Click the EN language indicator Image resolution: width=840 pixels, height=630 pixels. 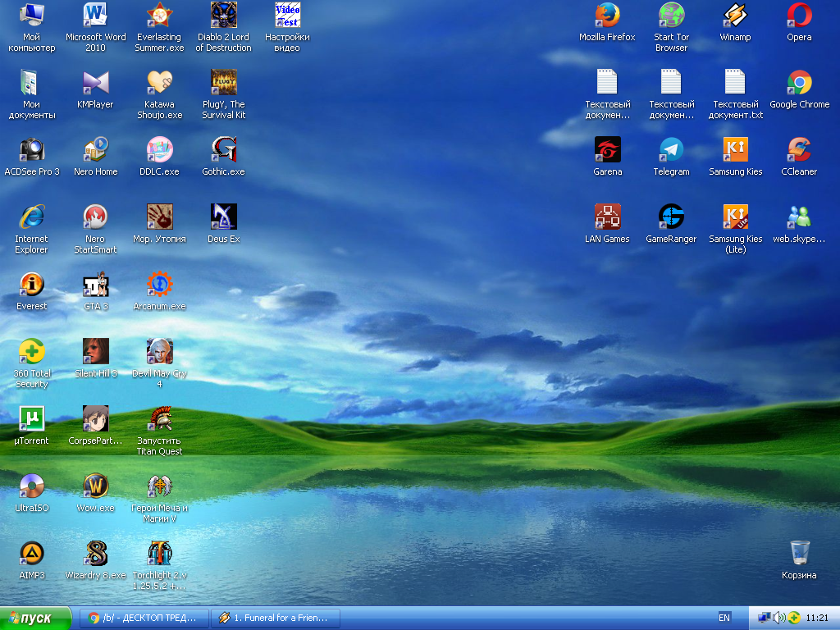coord(724,618)
